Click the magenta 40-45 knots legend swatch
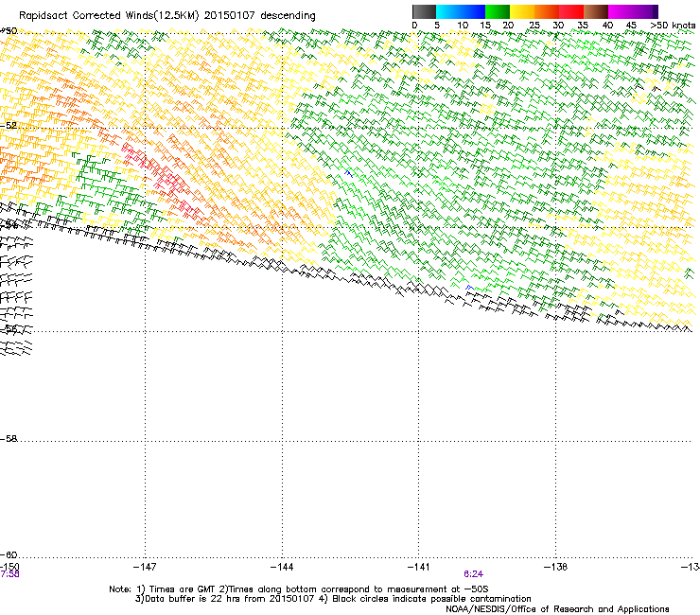The height and width of the screenshot is (615, 700). [621, 11]
